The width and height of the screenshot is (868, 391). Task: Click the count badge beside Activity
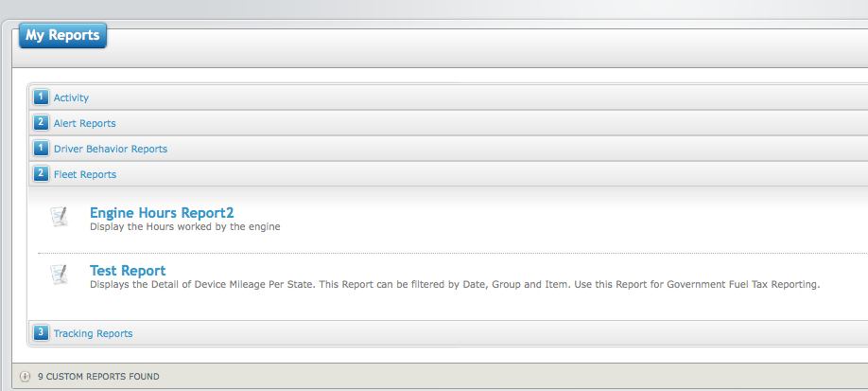pos(41,98)
